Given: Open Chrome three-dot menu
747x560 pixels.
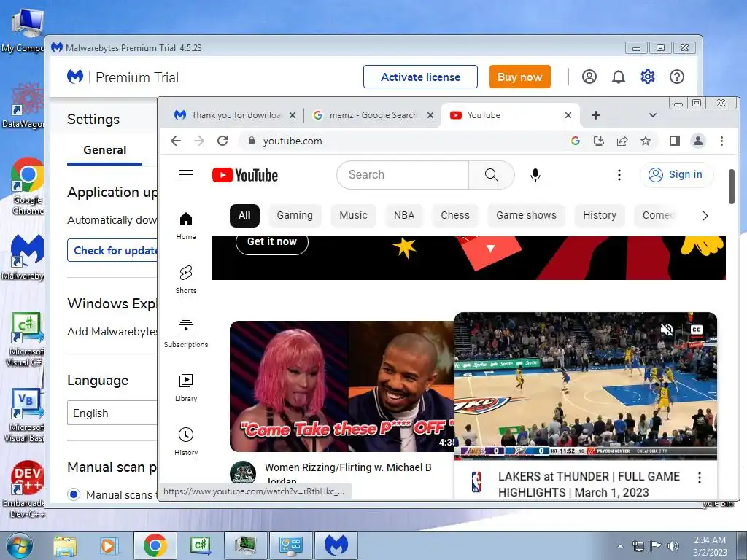Looking at the screenshot, I should [x=721, y=141].
